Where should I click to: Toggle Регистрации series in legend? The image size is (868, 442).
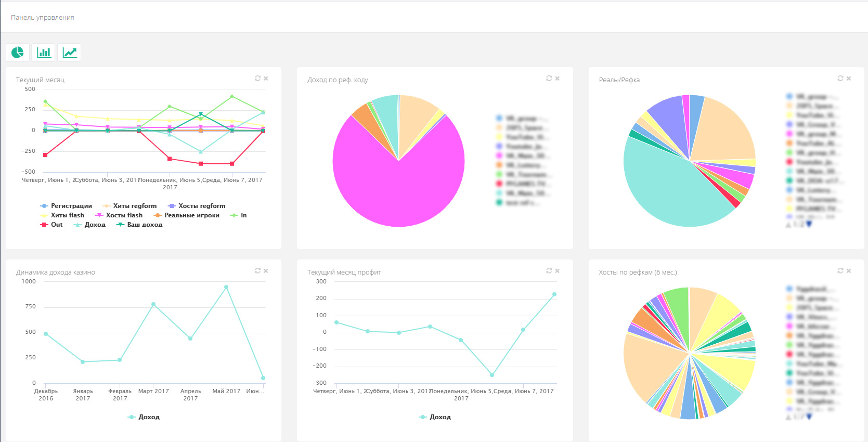pos(66,206)
